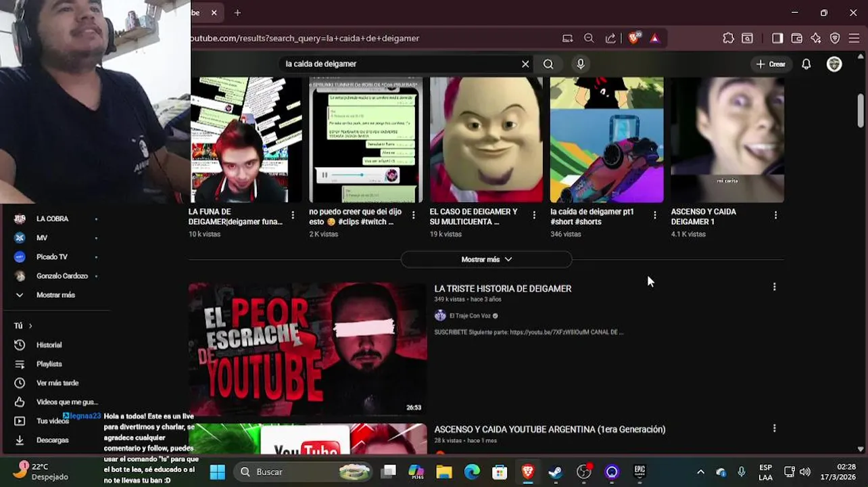Open the YouTube account avatar menu
This screenshot has width=868, height=487.
(834, 64)
